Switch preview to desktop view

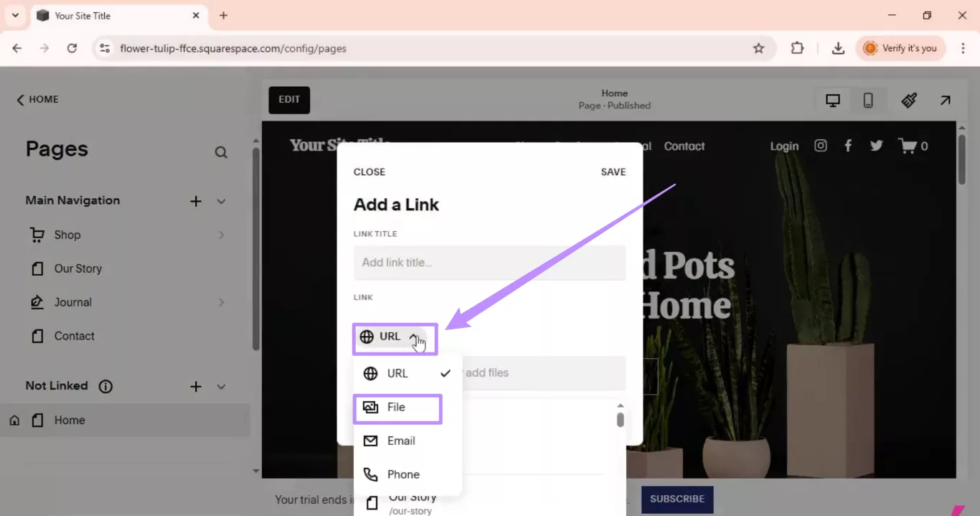[x=832, y=100]
